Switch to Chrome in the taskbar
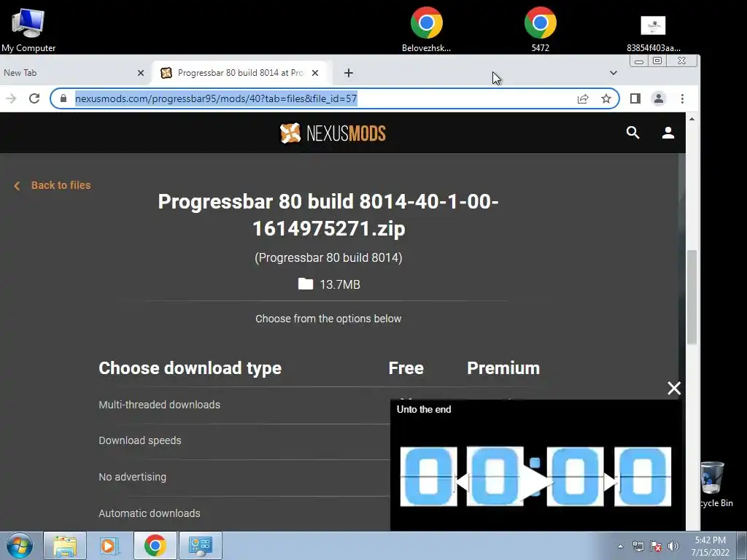 click(x=155, y=545)
